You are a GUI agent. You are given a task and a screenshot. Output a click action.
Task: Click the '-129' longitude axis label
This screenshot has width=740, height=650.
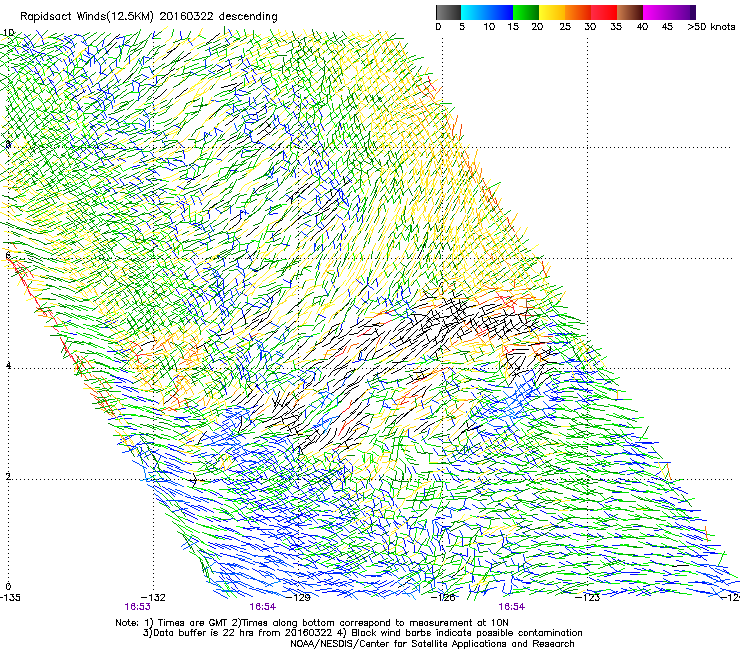pyautogui.click(x=298, y=597)
